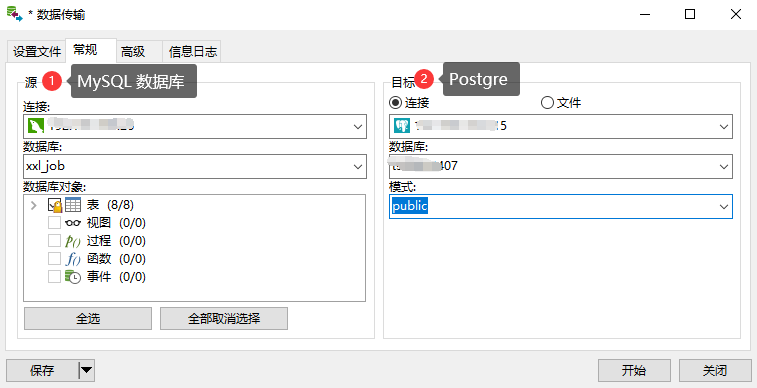Click the 视图 (0/0) label

point(116,223)
